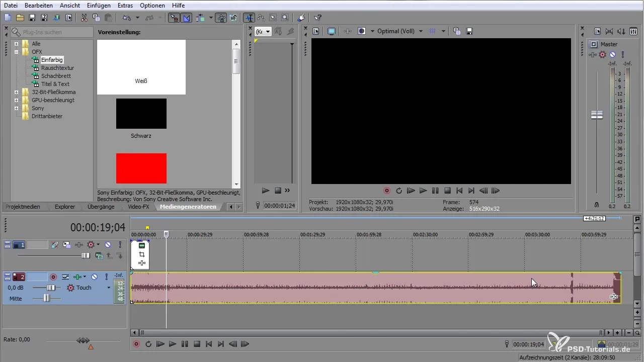Image resolution: width=644 pixels, height=362 pixels.
Task: Mute video track 1
Action: [108, 245]
